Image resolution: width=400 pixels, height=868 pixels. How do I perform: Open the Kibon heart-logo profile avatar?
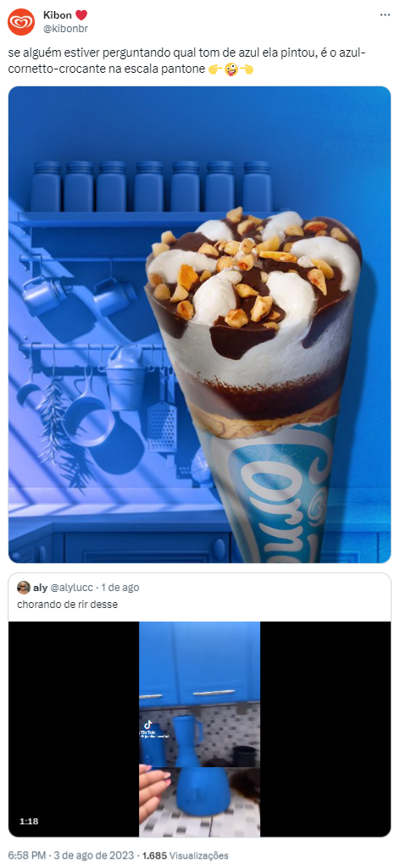tap(21, 21)
